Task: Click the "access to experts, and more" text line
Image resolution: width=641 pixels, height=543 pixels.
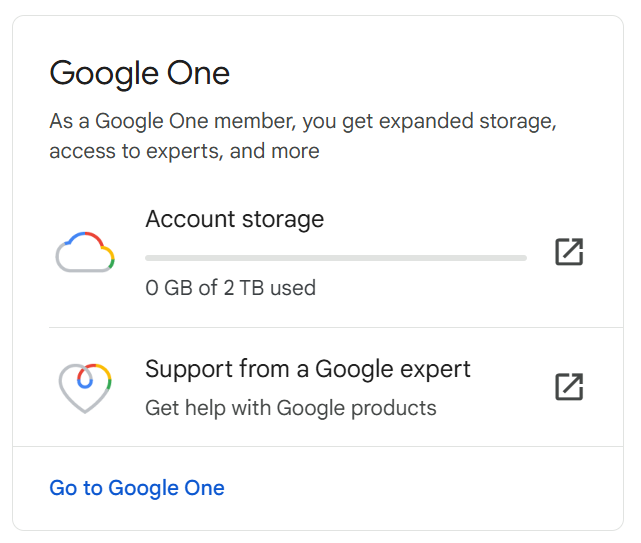Action: tap(184, 151)
